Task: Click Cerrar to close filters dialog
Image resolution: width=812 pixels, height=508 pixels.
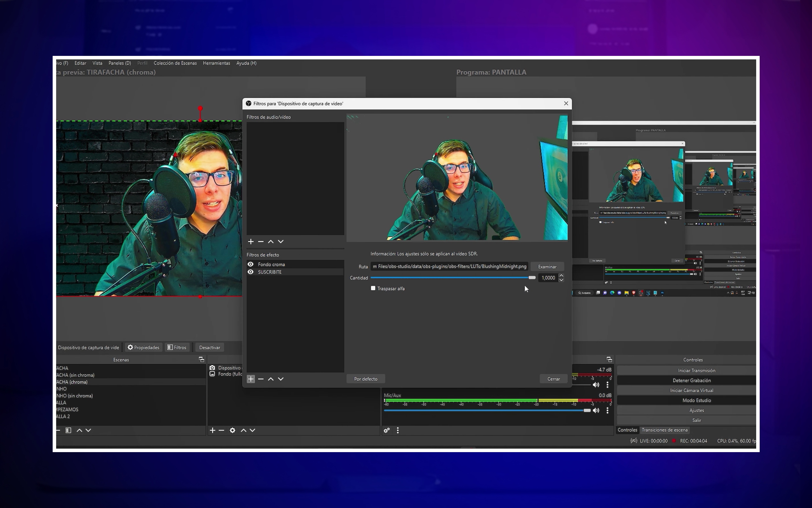Action: (x=553, y=379)
